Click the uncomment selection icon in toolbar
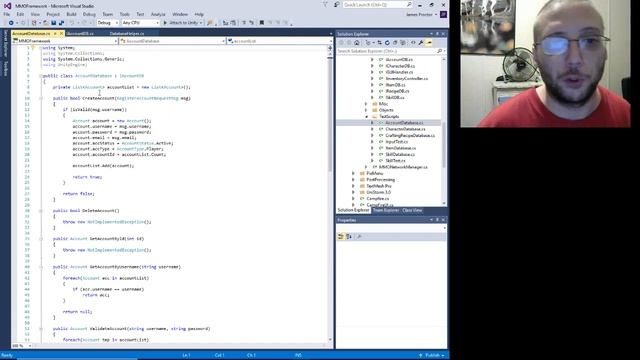Image resolution: width=640 pixels, height=360 pixels. coord(252,23)
